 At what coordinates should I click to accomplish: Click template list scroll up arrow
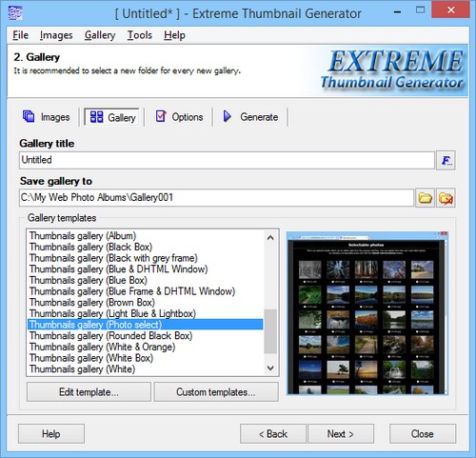pos(270,237)
